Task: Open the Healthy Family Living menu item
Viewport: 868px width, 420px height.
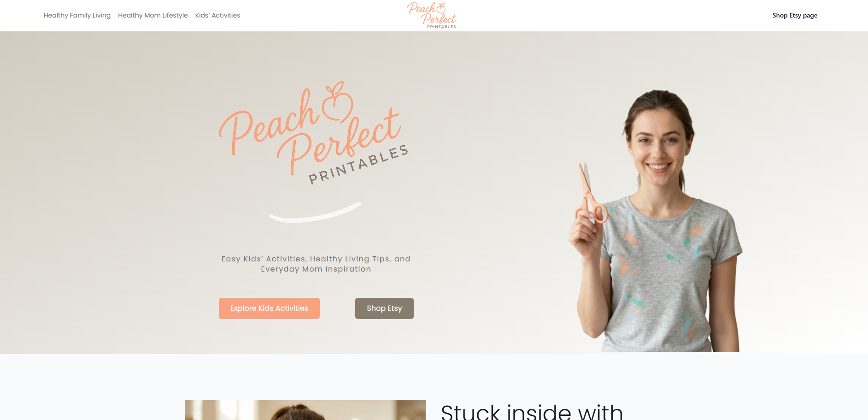Action: tap(77, 15)
